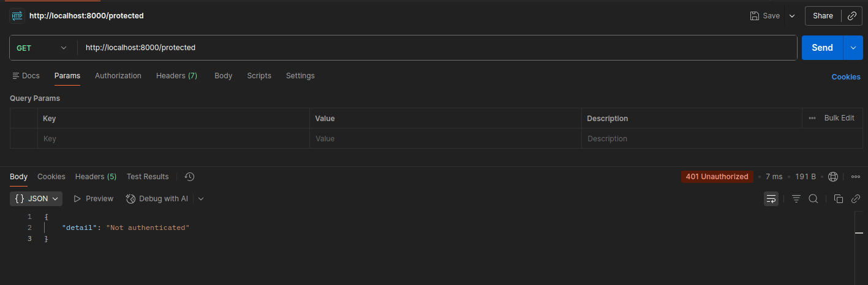This screenshot has height=285, width=868.
Task: Open the JSON format dropdown
Action: coord(36,199)
